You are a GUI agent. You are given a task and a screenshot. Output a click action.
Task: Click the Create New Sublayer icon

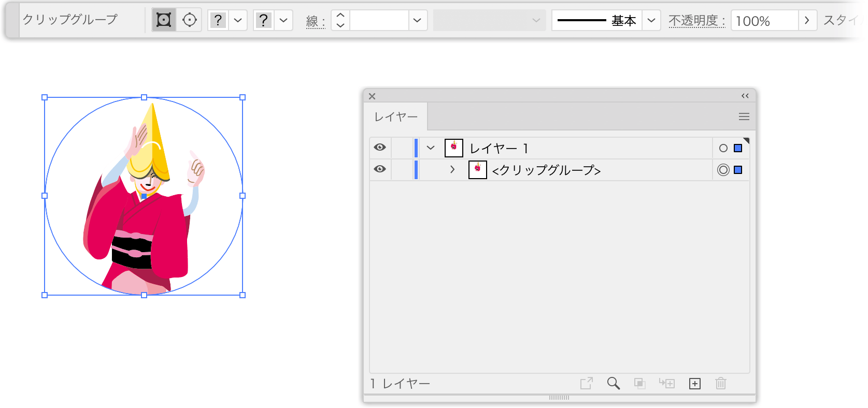(x=667, y=383)
